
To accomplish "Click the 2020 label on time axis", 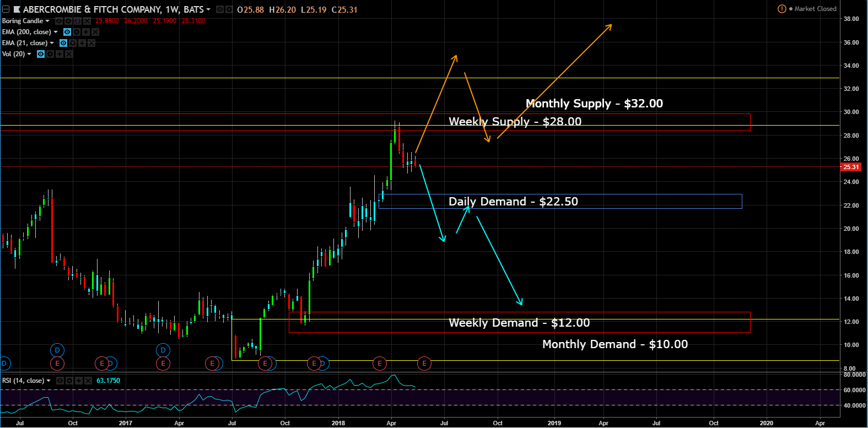I will (766, 423).
